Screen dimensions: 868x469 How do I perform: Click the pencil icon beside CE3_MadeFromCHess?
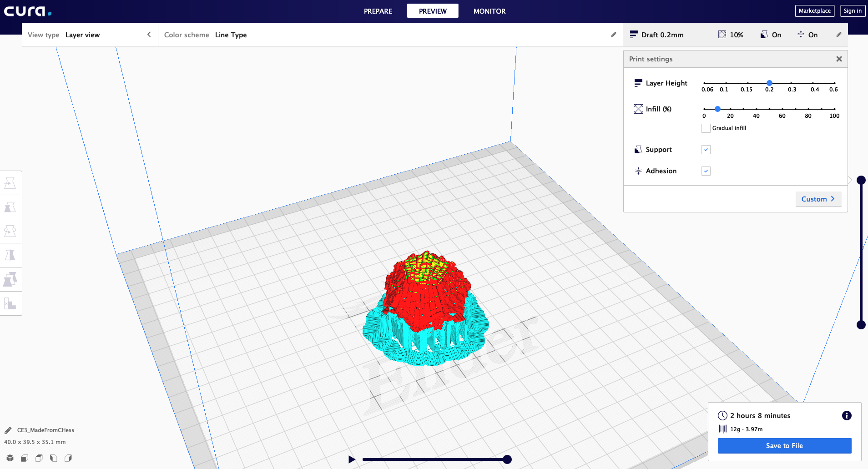pos(8,430)
